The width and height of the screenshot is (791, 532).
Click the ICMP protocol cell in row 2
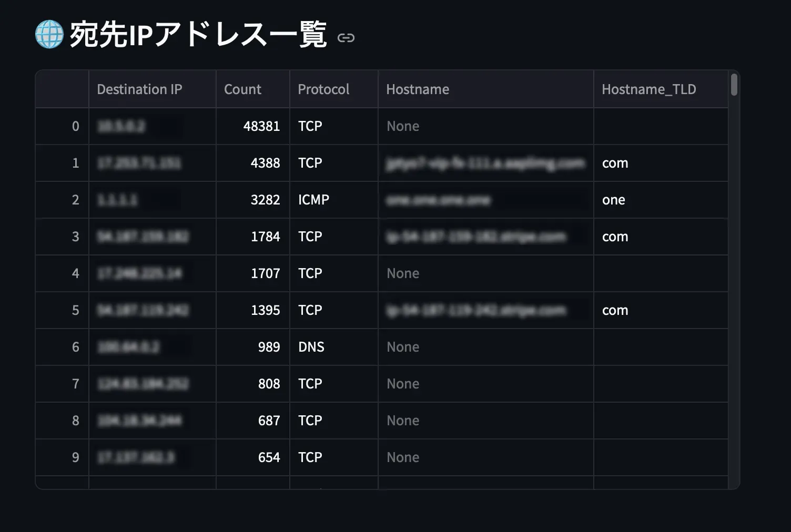pyautogui.click(x=313, y=200)
